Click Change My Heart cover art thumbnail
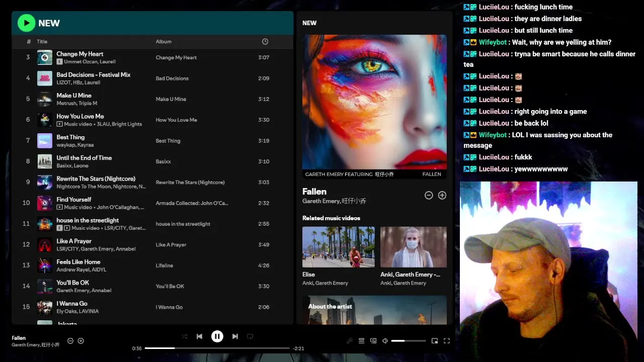Viewport: 644px width, 362px height. [x=45, y=57]
